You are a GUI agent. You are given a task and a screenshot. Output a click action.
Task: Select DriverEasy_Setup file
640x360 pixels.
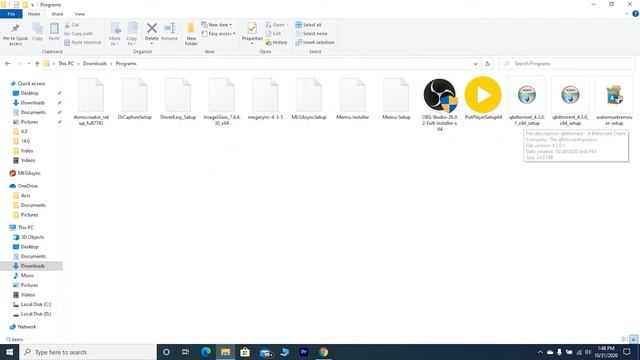178,99
